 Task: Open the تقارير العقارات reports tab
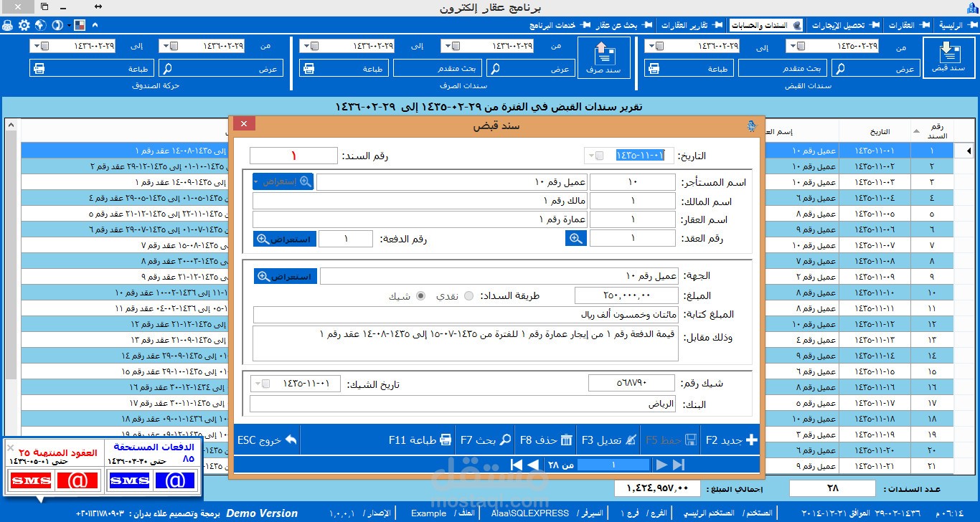692,25
